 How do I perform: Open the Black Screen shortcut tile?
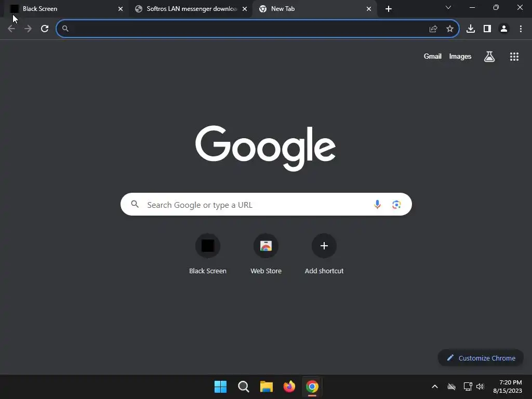pos(208,254)
